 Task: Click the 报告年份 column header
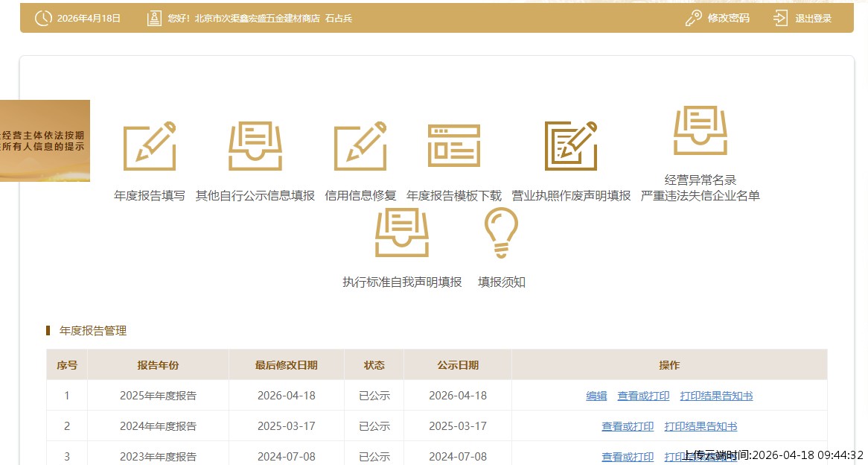(159, 365)
